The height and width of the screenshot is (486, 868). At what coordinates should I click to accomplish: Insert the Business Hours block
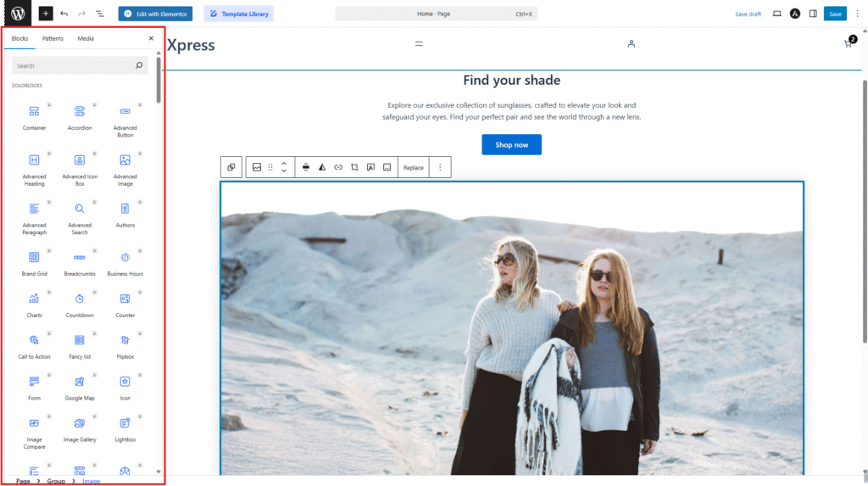coord(125,263)
